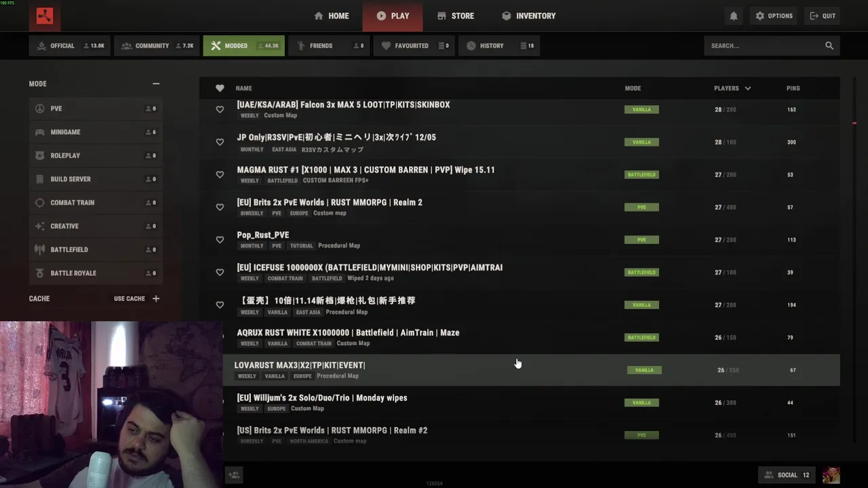
Task: Select [US] Brits 2x PvE Worlds Realm #2
Action: tap(531, 435)
